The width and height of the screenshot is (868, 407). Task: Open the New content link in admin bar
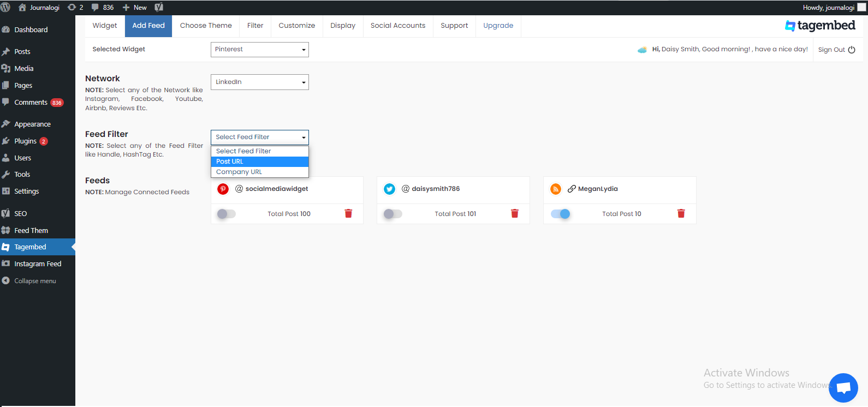click(134, 8)
